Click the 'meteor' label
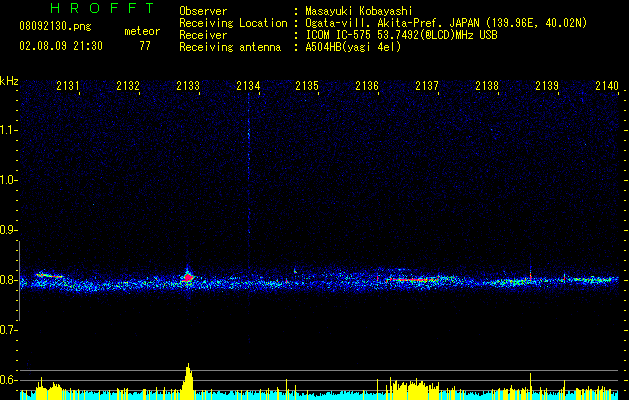 pos(142,31)
